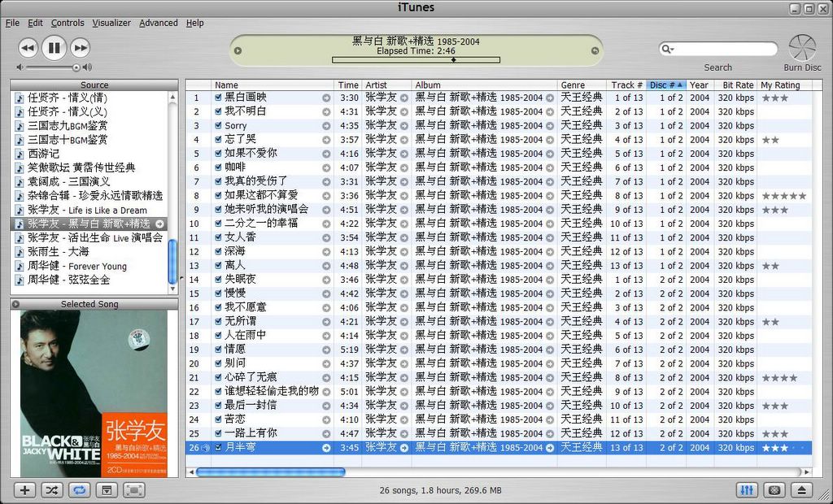Click artist arrow in the 别问 row
Screen dimensions: 833x504
[x=404, y=364]
